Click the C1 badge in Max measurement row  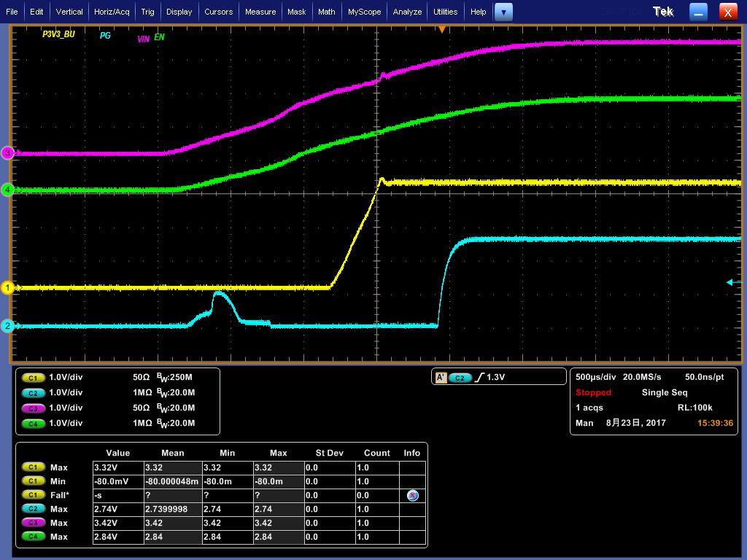[x=34, y=467]
